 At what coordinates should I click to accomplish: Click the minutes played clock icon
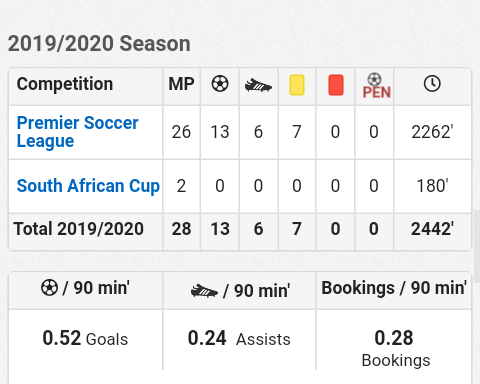pos(432,84)
